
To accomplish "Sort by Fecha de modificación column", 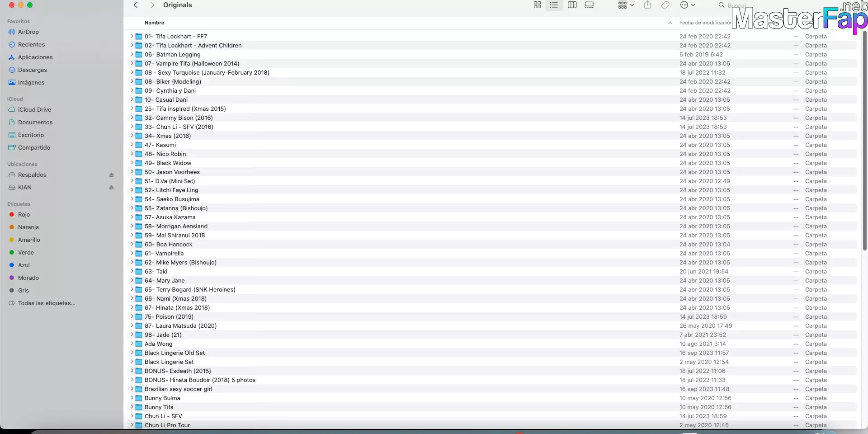I will [705, 23].
